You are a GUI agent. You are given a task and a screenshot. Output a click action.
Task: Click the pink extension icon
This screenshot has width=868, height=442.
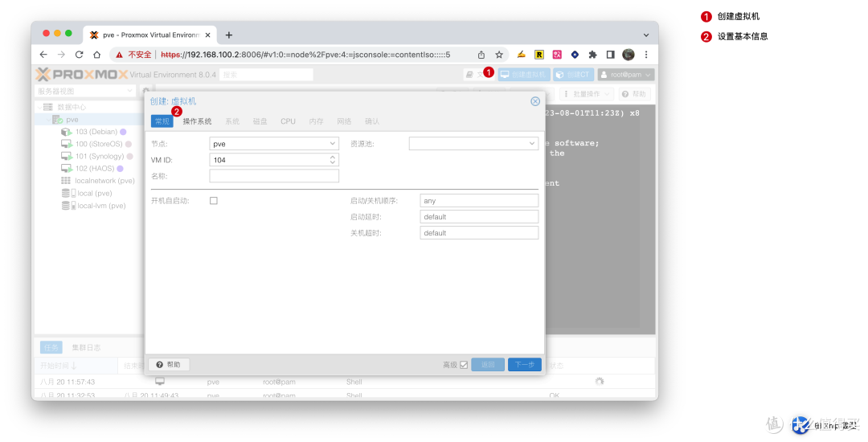[557, 54]
